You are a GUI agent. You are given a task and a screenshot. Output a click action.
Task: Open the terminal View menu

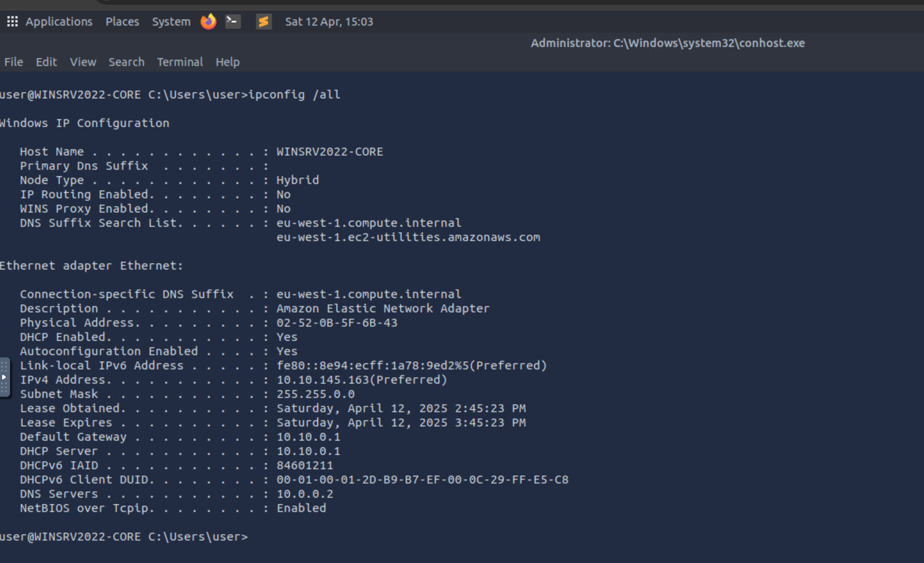point(83,62)
